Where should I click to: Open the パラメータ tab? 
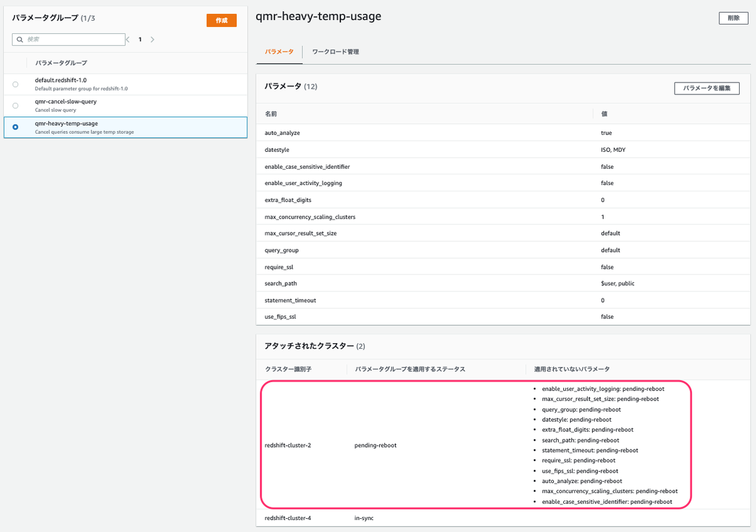click(x=279, y=52)
